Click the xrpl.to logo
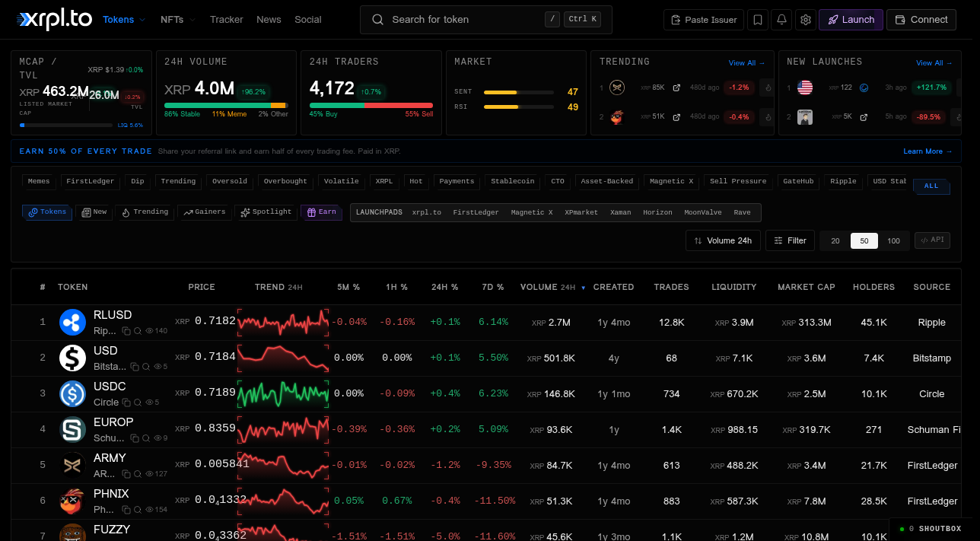This screenshot has width=980, height=541. (x=55, y=20)
